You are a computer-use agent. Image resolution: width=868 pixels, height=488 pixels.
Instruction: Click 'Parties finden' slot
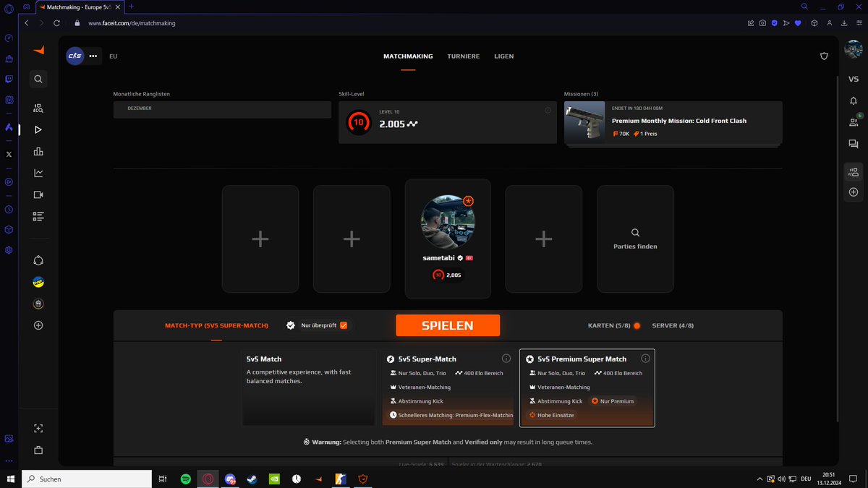click(x=635, y=239)
